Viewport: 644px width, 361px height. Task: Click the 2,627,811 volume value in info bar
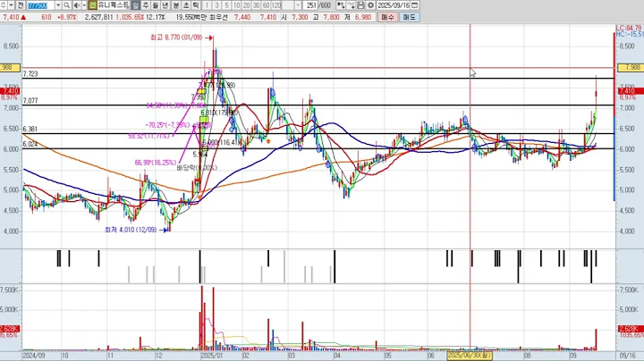(98, 17)
